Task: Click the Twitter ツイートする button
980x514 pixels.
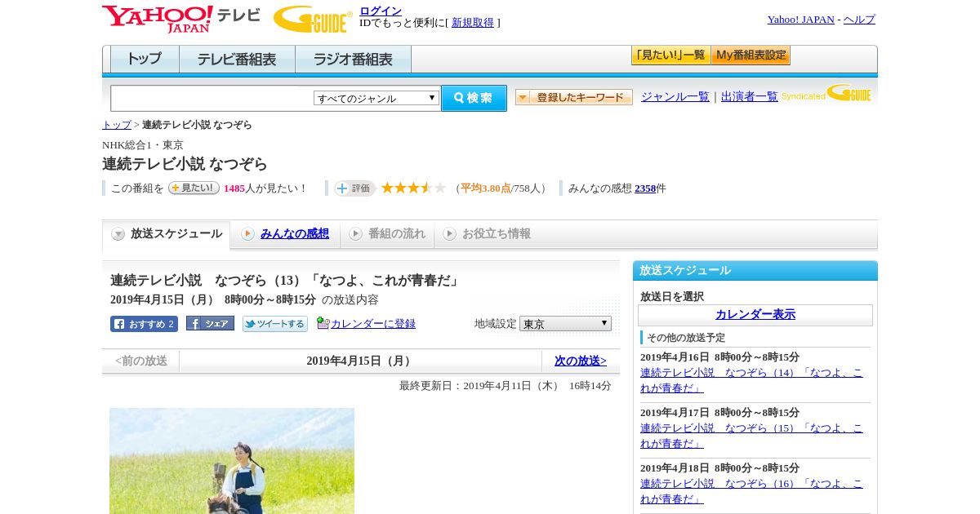Action: point(275,324)
